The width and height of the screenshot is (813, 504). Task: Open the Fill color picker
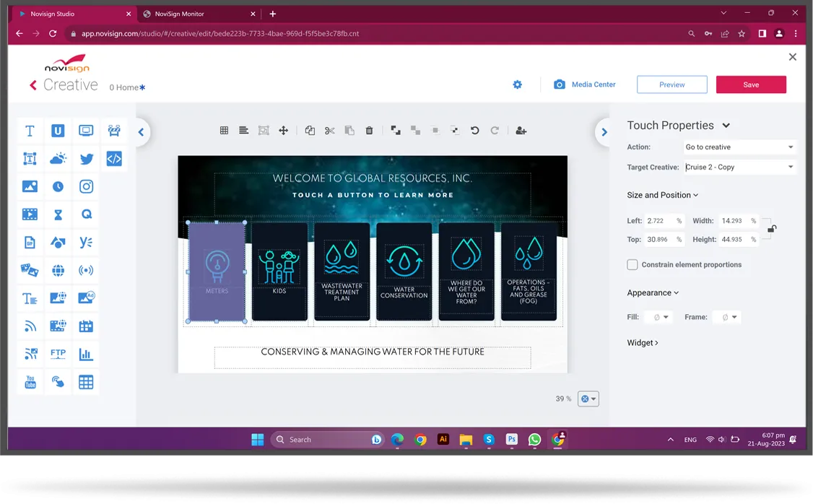[661, 317]
